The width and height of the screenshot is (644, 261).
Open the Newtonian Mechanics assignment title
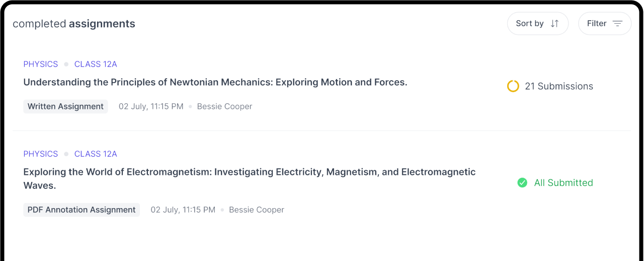(215, 82)
